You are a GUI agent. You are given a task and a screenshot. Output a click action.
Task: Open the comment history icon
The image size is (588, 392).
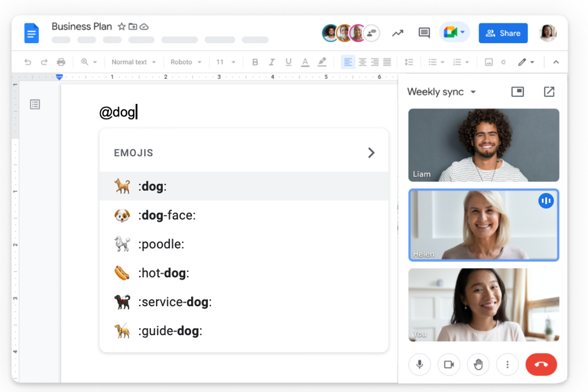(424, 33)
